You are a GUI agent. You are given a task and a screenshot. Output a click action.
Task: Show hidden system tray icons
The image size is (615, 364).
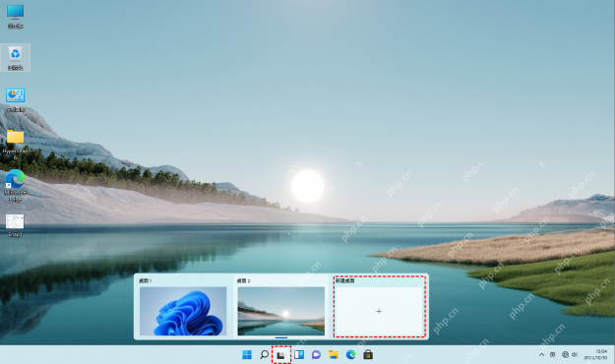tap(541, 354)
